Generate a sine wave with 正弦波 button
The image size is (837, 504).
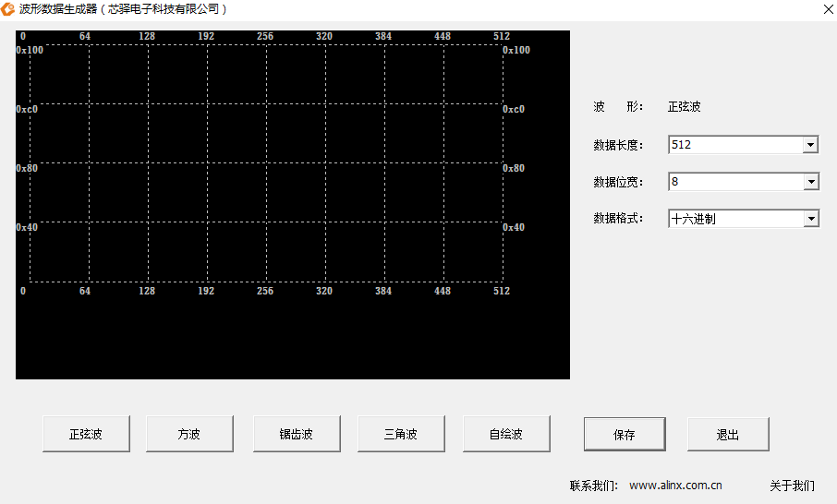point(86,434)
